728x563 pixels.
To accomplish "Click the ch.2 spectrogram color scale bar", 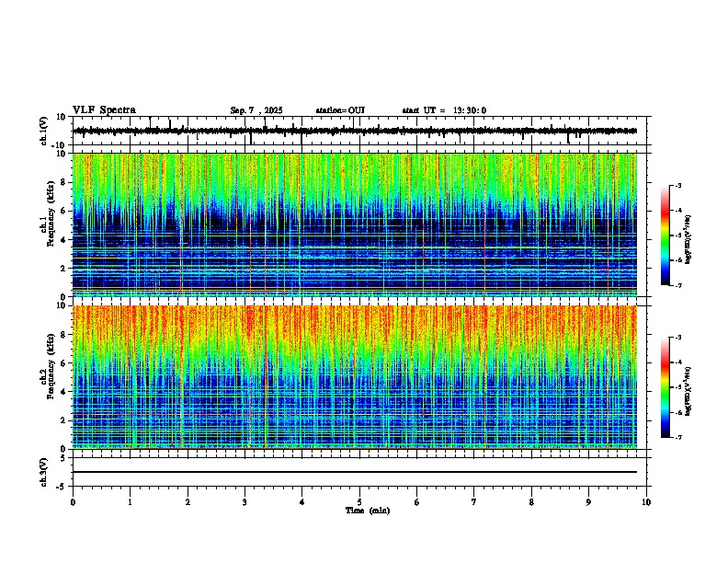I will click(x=665, y=387).
